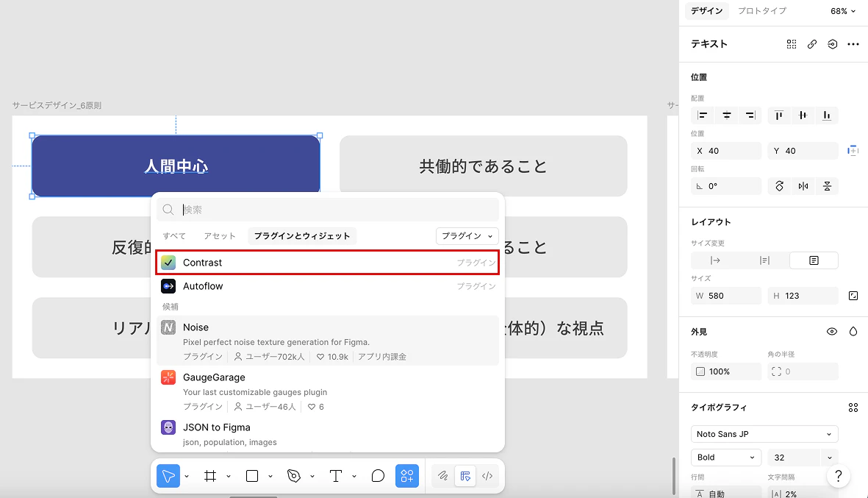Align horizontal centers

(726, 115)
